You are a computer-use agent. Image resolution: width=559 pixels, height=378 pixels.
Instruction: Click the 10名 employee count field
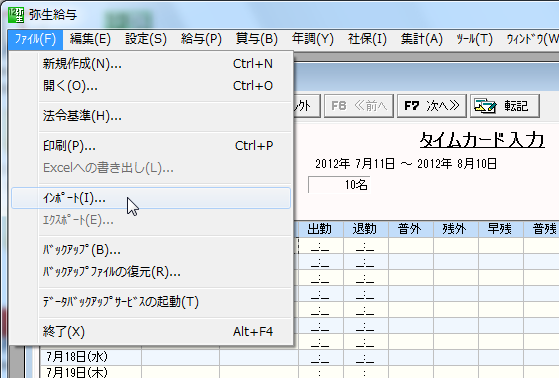(x=339, y=185)
